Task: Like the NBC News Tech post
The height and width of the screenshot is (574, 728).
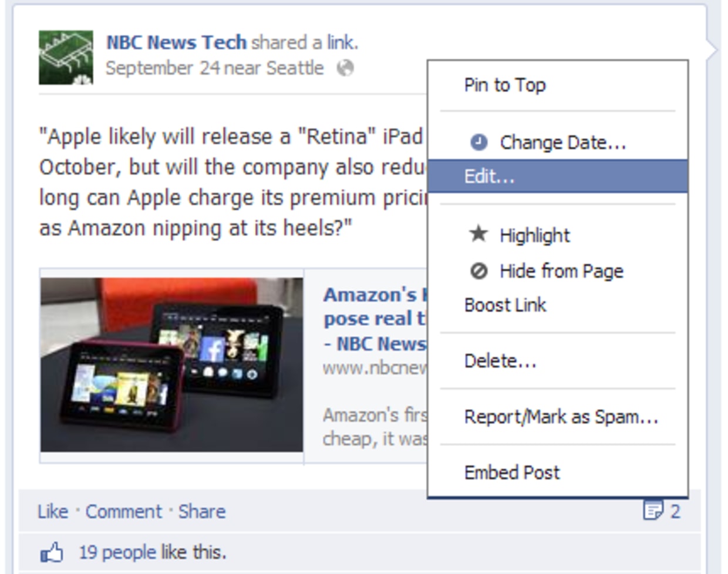Action: pyautogui.click(x=53, y=511)
